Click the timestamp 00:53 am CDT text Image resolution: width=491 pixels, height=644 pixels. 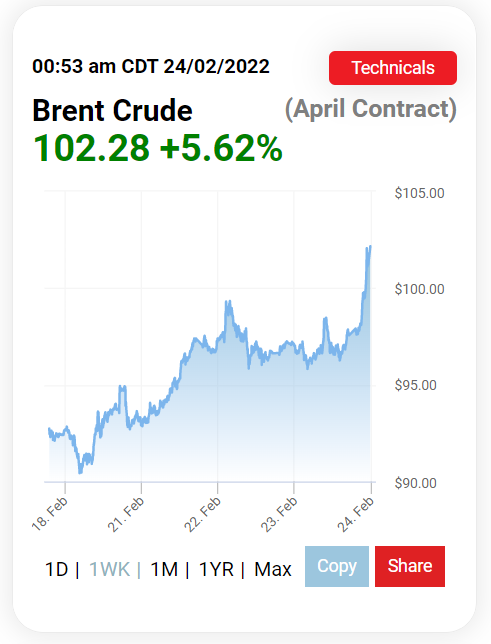[x=95, y=67]
